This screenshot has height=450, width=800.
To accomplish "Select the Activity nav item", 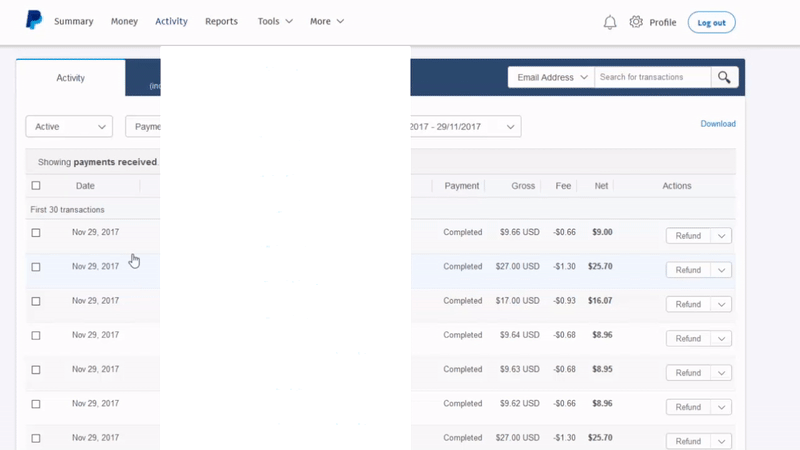I will [x=171, y=21].
